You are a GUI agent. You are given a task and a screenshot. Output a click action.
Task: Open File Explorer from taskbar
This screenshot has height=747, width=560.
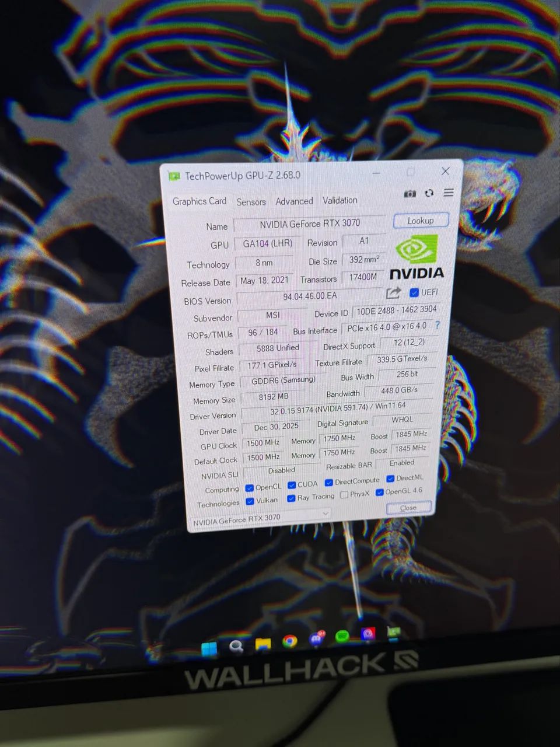point(263,644)
